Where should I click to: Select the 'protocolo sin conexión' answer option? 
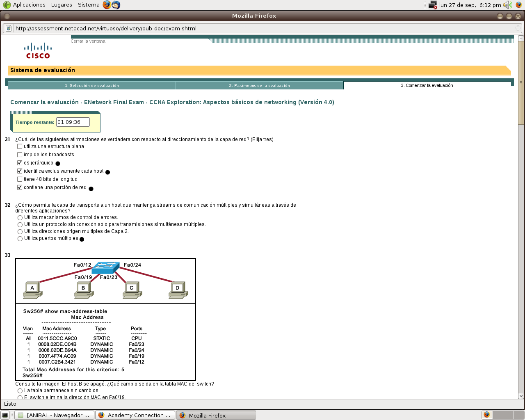point(20,225)
